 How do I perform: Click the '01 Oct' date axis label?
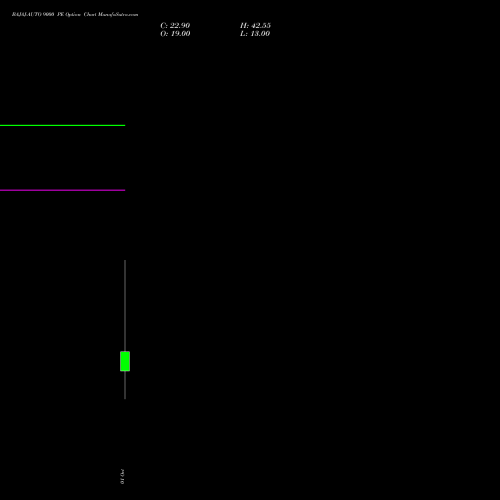tap(122, 477)
